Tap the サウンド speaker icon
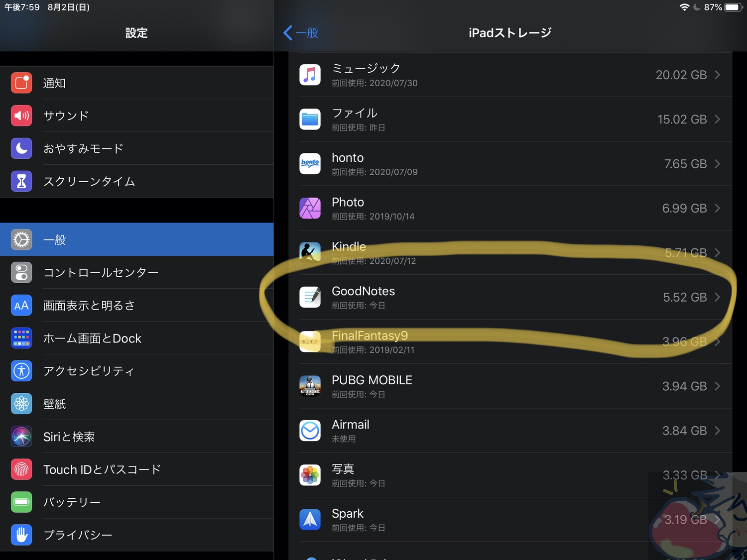 point(21,116)
